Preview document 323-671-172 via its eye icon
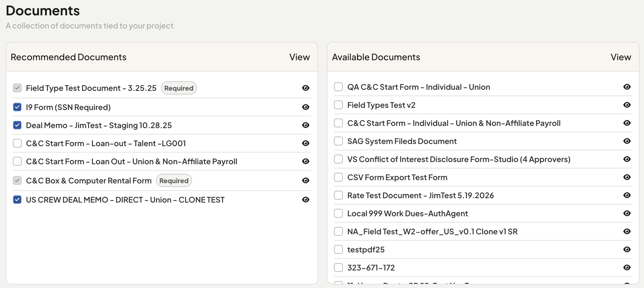The image size is (644, 288). click(627, 267)
